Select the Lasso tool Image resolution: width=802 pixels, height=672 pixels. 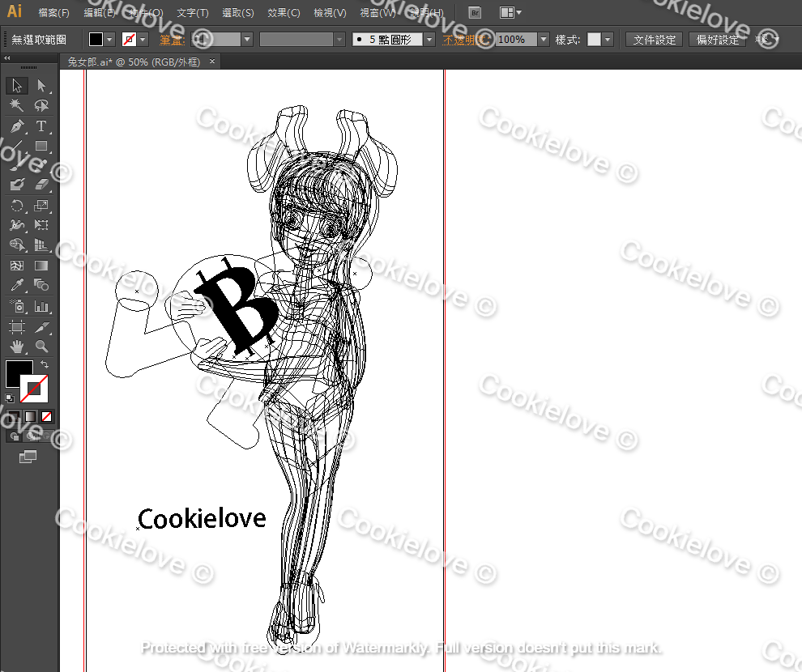coord(41,105)
